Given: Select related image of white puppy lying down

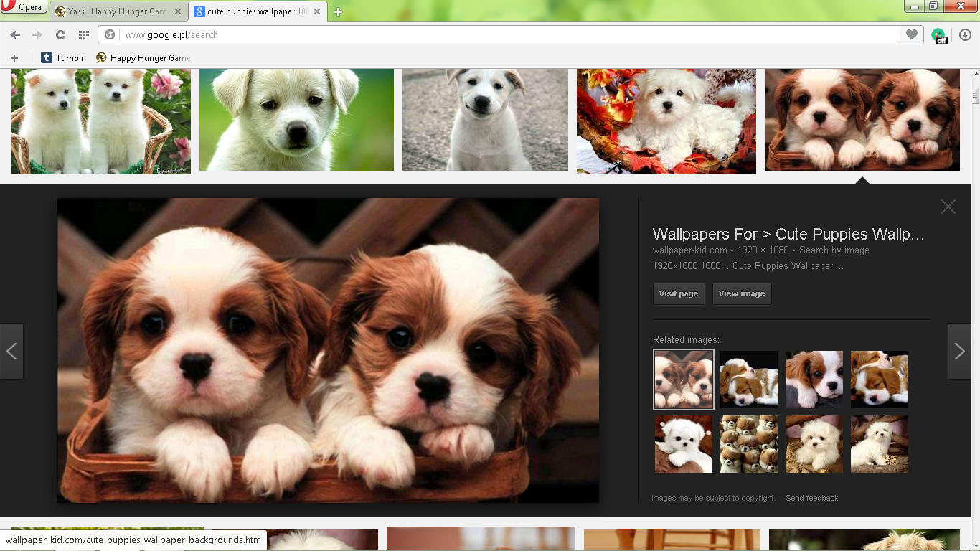Looking at the screenshot, I should [x=684, y=444].
